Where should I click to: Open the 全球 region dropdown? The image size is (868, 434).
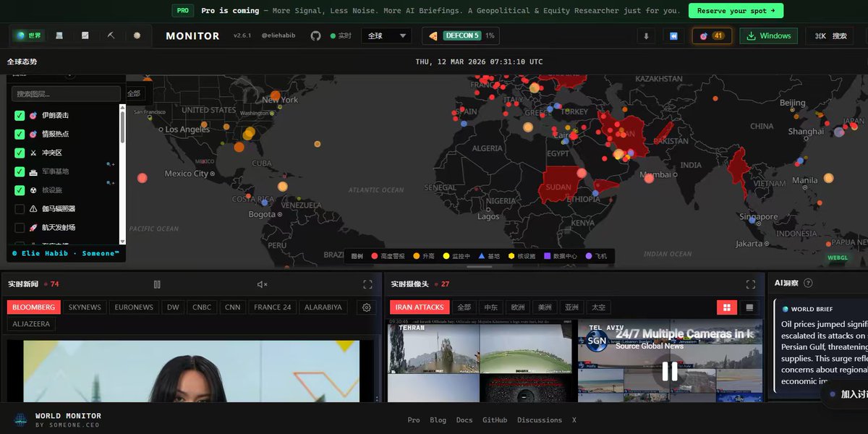tap(386, 35)
